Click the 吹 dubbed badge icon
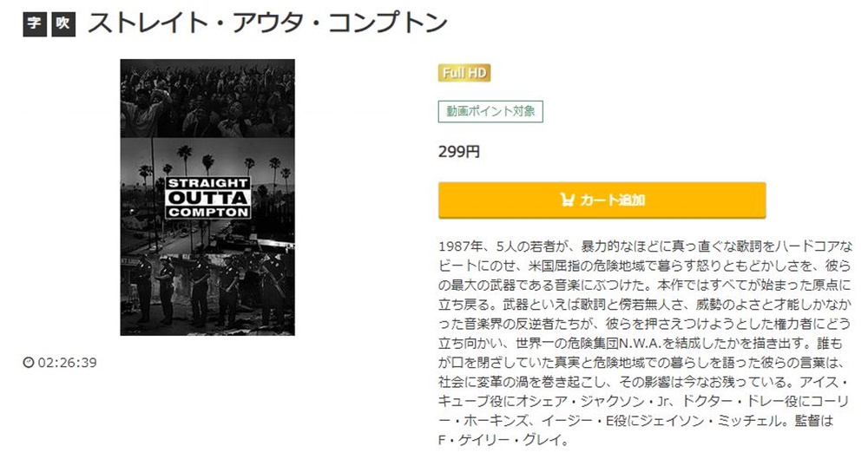 [63, 23]
